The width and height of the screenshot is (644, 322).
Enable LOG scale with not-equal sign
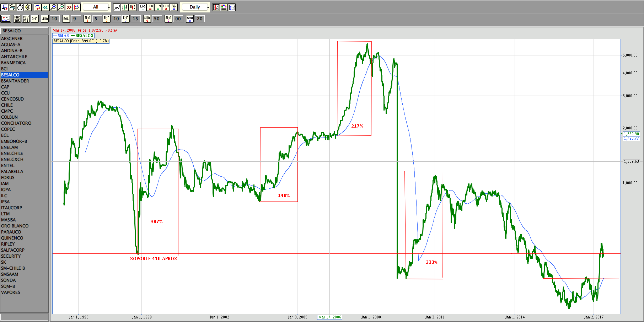pos(150,7)
